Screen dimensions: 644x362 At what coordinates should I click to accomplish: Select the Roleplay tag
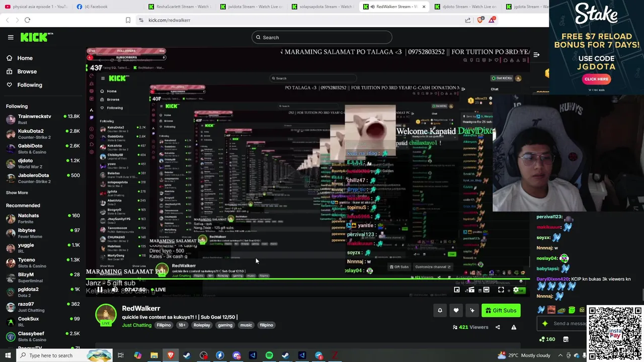pyautogui.click(x=202, y=325)
